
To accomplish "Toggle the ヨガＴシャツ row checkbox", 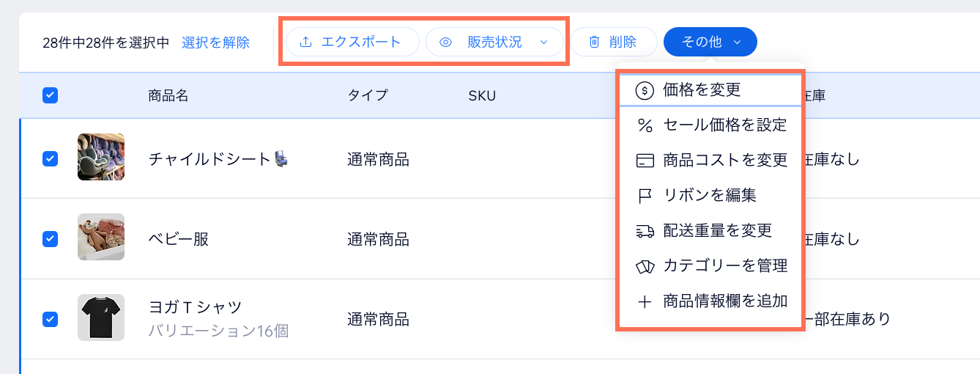I will tap(51, 319).
